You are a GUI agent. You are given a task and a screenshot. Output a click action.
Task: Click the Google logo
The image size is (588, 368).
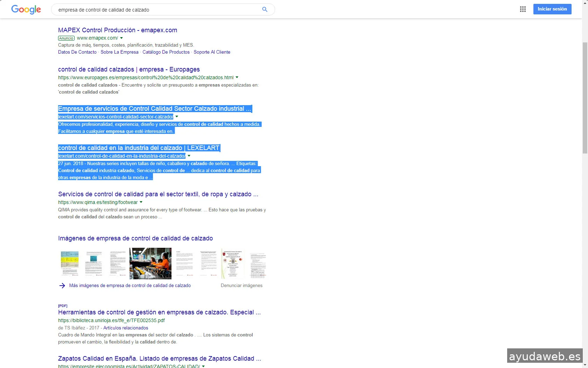26,9
